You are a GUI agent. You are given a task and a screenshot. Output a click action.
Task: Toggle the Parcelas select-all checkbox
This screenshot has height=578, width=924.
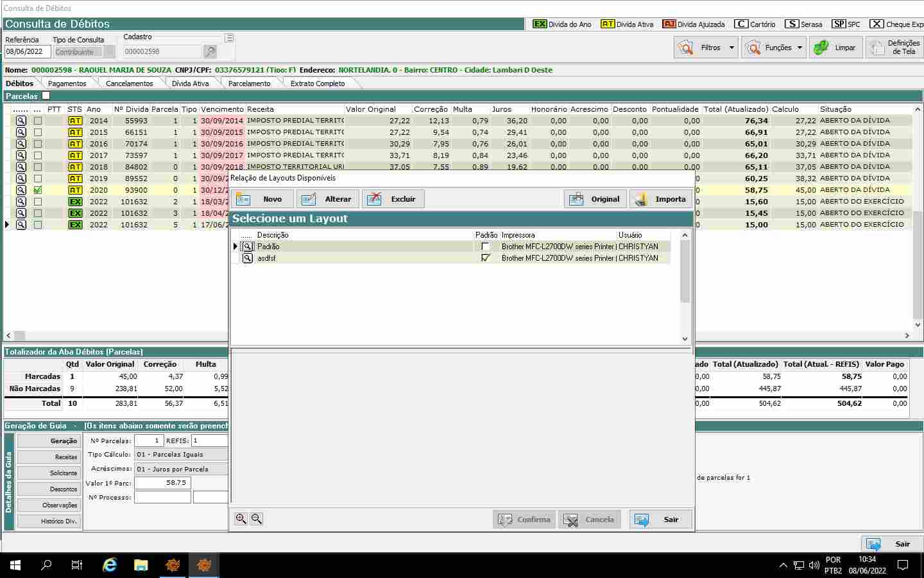(x=46, y=96)
